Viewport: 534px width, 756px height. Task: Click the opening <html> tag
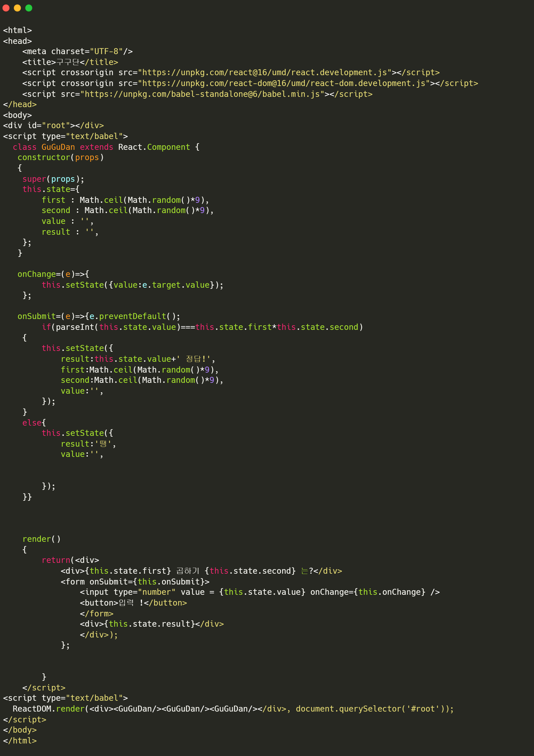click(17, 30)
